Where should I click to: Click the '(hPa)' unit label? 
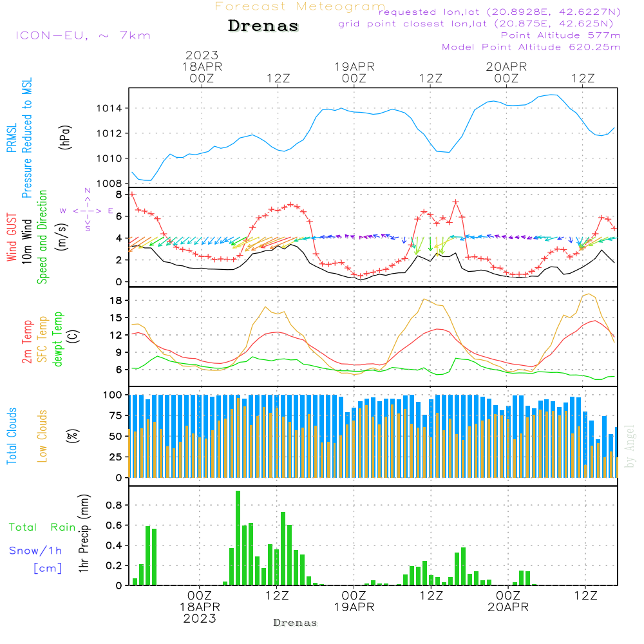65,137
